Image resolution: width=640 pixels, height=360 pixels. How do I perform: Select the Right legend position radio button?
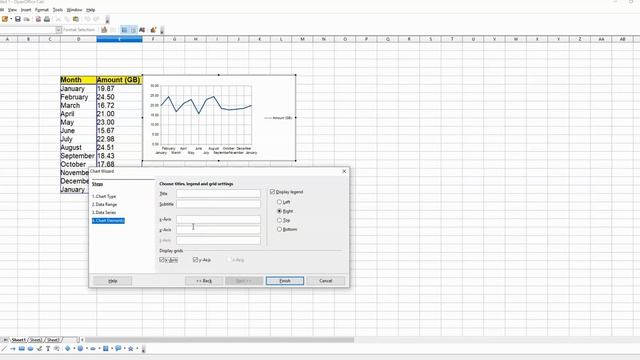280,211
